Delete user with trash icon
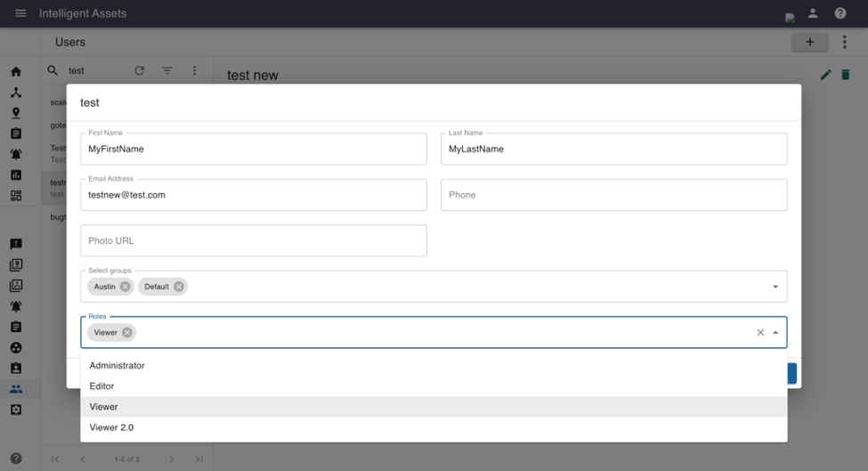The width and height of the screenshot is (868, 471). click(x=846, y=76)
